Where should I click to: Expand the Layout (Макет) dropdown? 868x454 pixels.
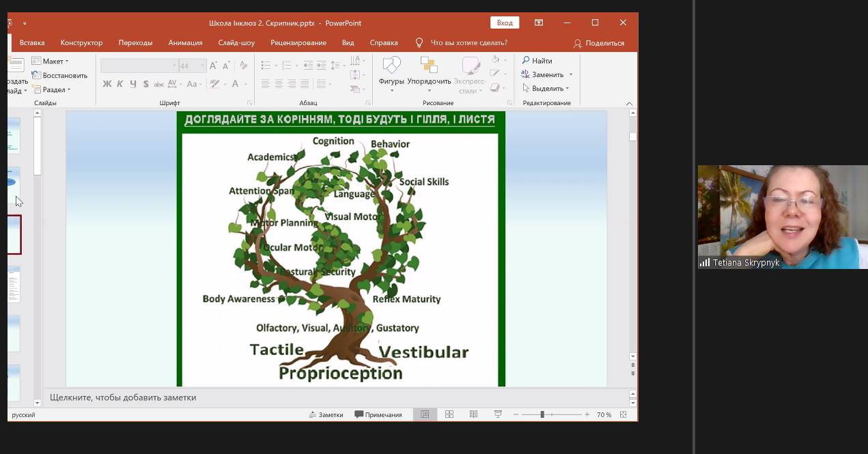click(51, 61)
